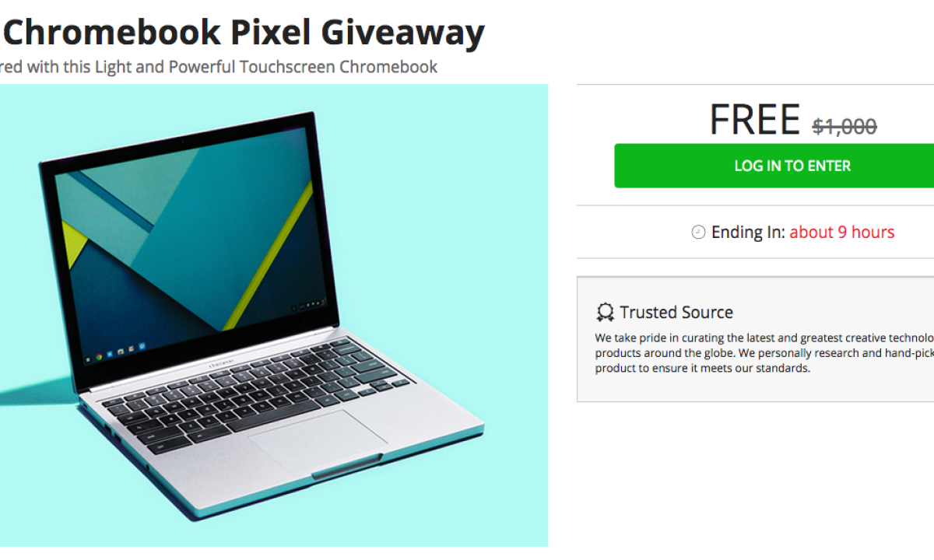Click the Chromebook Pixel Giveaway heading
Viewport: 934px width, 560px height.
[x=243, y=32]
